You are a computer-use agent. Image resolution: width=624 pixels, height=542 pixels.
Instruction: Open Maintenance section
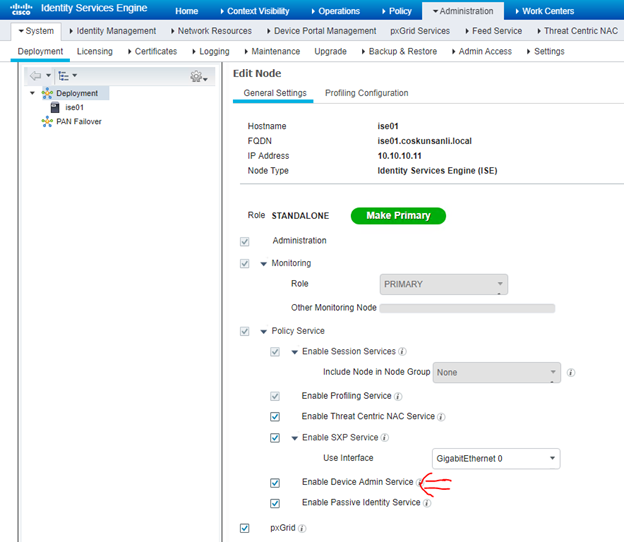pyautogui.click(x=272, y=51)
